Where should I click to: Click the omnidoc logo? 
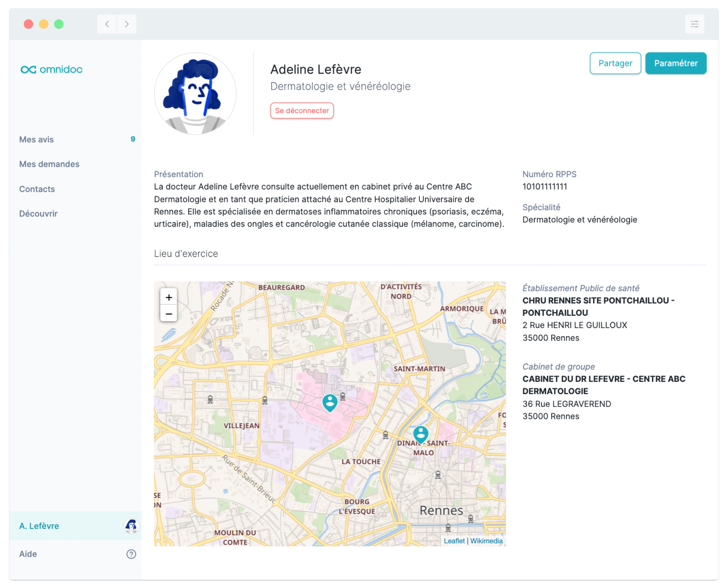[52, 69]
